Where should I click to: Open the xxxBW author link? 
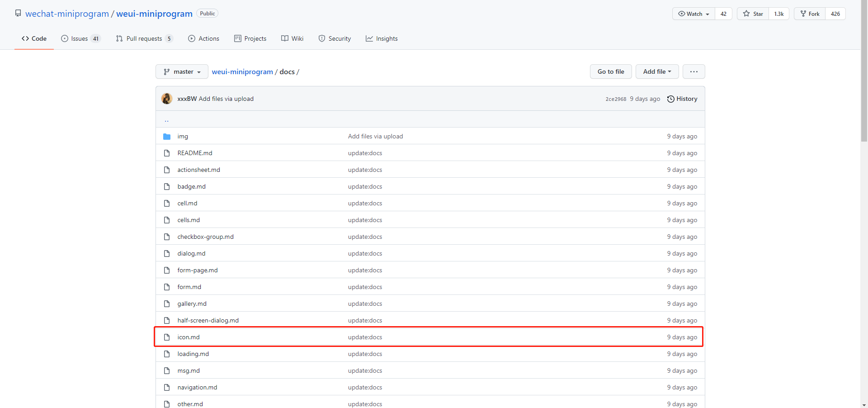(187, 99)
